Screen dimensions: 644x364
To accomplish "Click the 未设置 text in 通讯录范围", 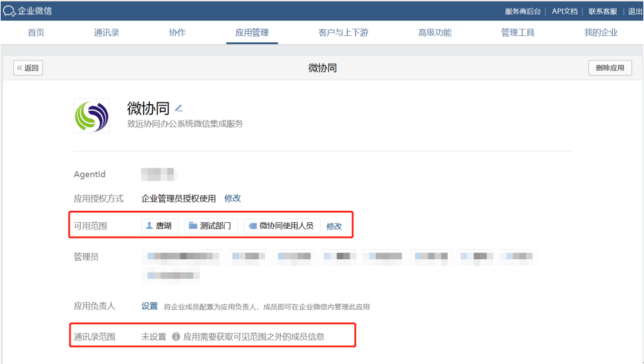I will coord(154,337).
